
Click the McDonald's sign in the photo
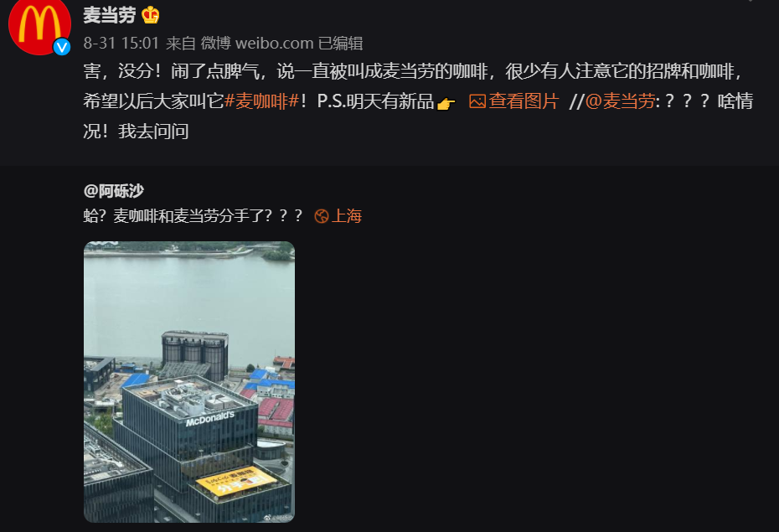(x=209, y=418)
